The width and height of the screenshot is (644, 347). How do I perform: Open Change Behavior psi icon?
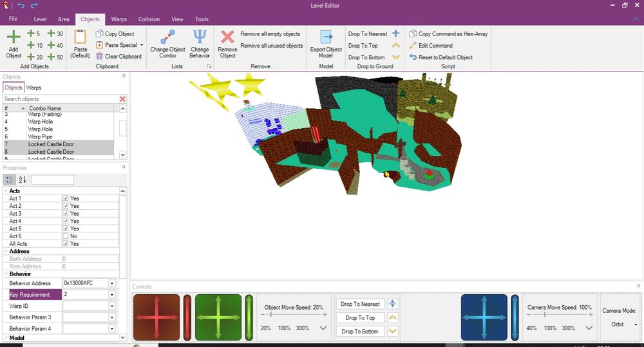point(200,37)
